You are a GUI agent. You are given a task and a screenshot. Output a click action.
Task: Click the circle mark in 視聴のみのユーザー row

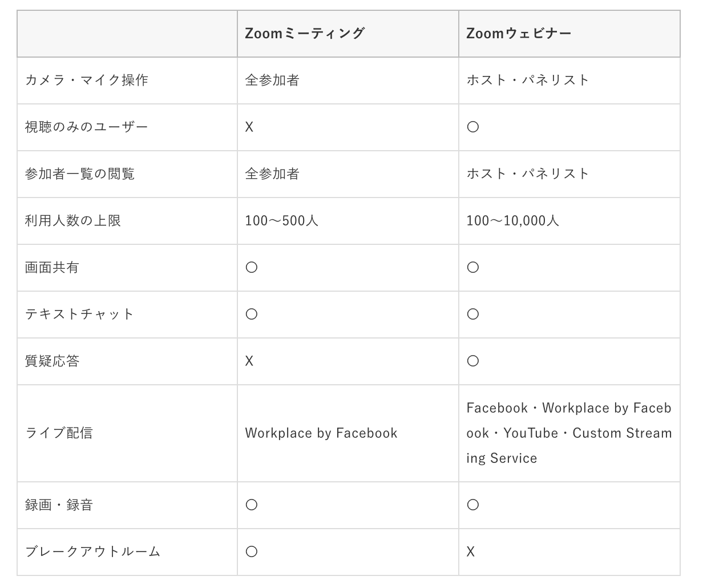tap(472, 127)
